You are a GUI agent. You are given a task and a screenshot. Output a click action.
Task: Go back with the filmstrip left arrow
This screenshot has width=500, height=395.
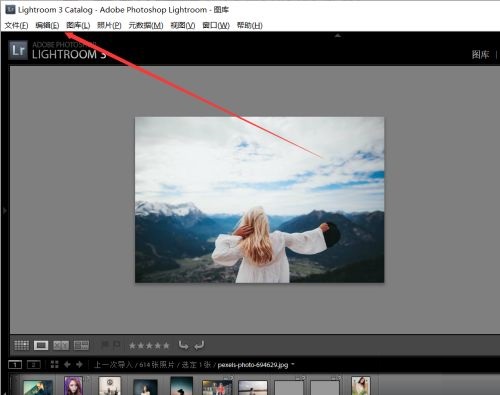tap(67, 364)
